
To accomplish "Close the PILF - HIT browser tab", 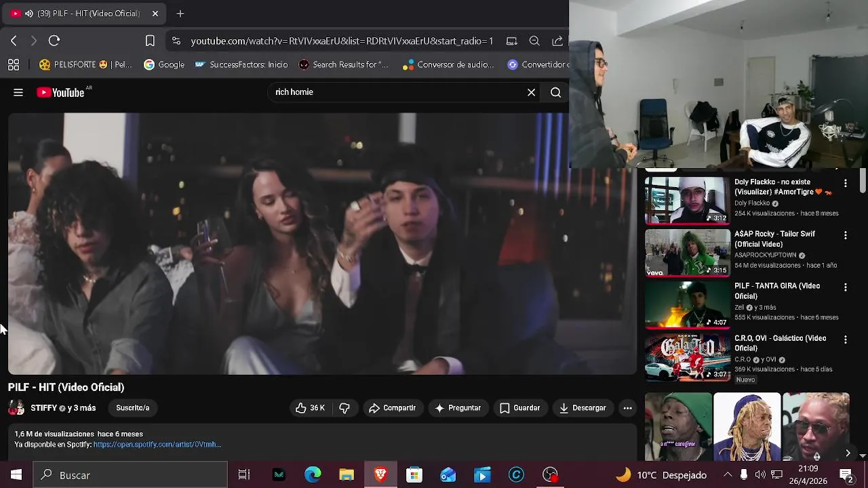I will [x=155, y=14].
